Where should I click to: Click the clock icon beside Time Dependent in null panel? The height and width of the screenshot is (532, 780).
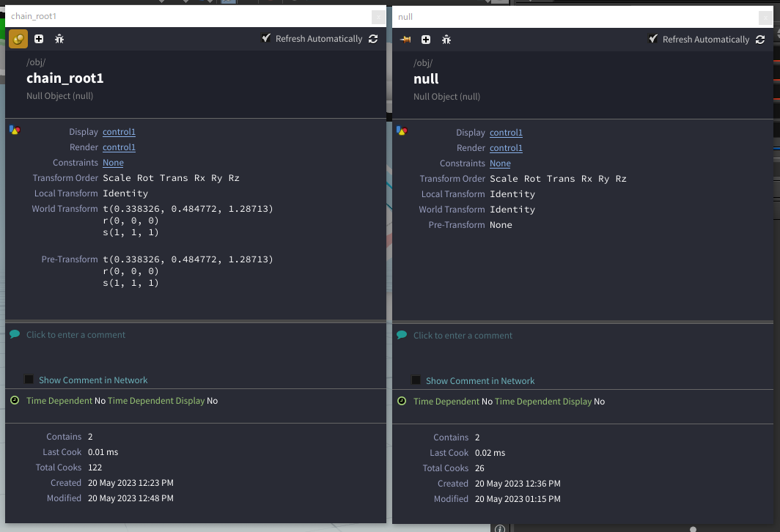coord(402,401)
